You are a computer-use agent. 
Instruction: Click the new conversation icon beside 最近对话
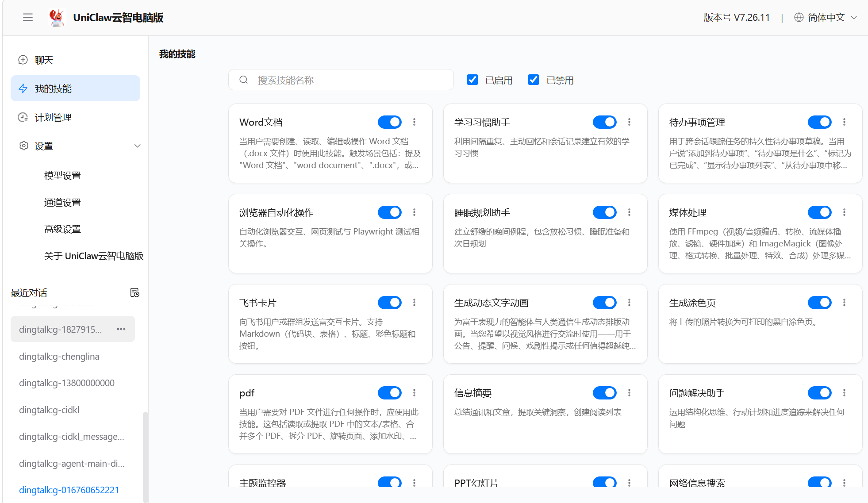click(135, 292)
